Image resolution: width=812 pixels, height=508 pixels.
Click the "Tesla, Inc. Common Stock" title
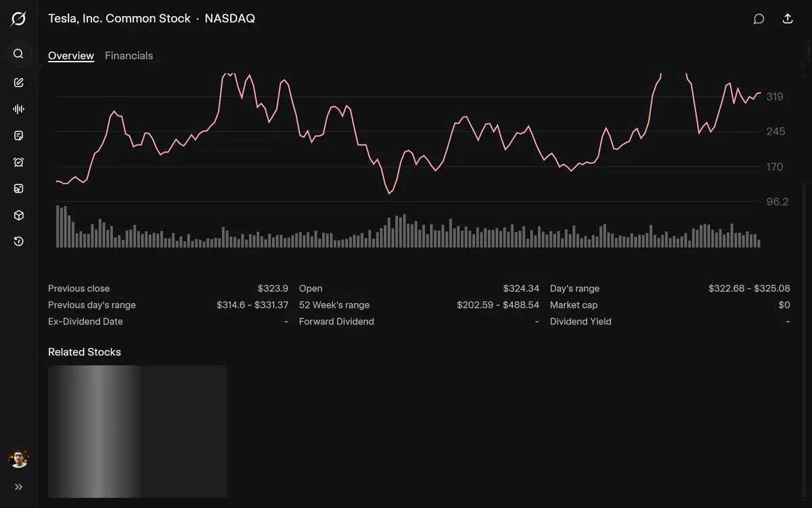click(119, 19)
